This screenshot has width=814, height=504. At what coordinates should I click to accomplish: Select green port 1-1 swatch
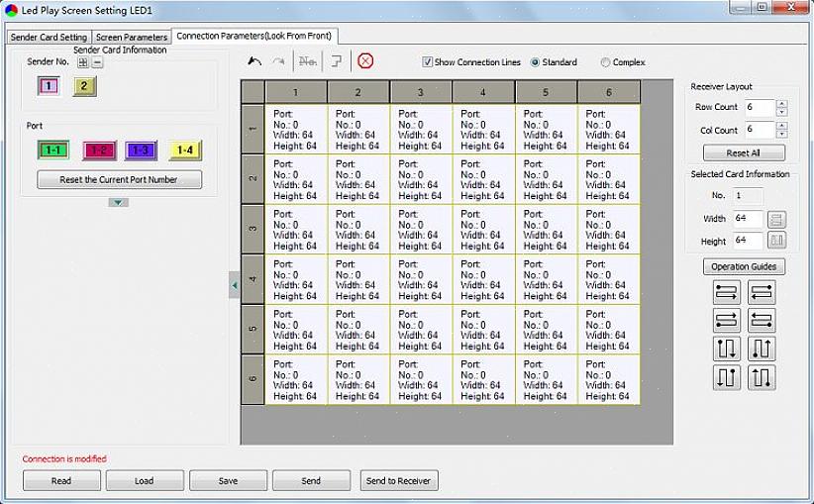tap(53, 151)
